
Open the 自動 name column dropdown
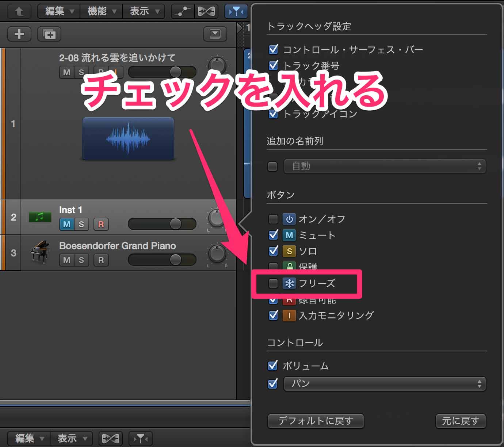click(x=385, y=167)
